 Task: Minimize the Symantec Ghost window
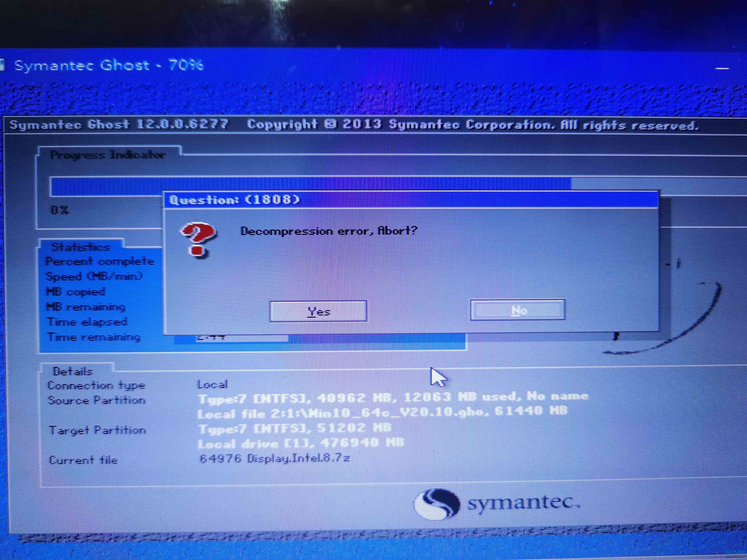click(x=722, y=69)
